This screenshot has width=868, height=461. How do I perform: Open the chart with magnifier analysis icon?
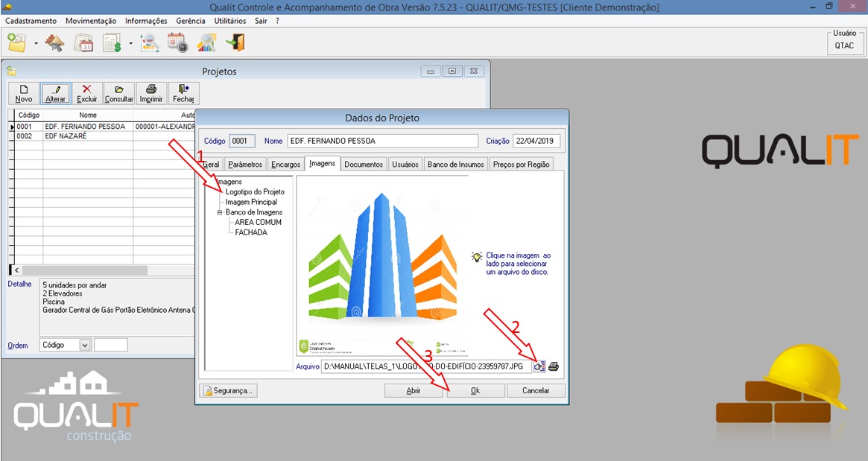pos(149,42)
